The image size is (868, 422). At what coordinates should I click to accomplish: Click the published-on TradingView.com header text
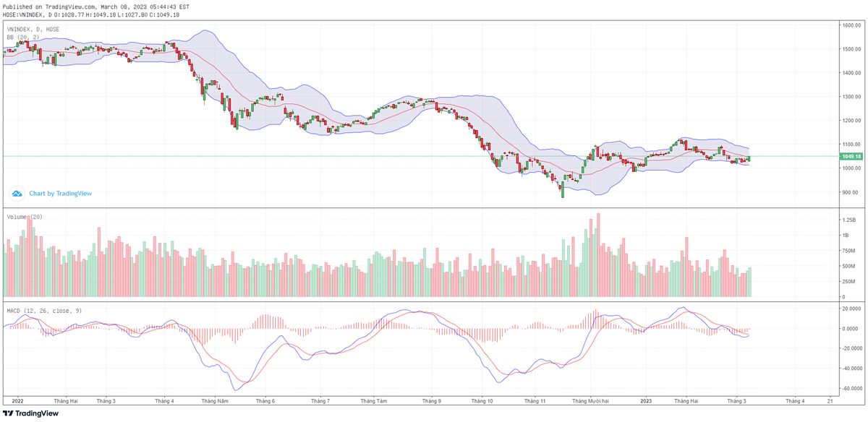coord(96,7)
